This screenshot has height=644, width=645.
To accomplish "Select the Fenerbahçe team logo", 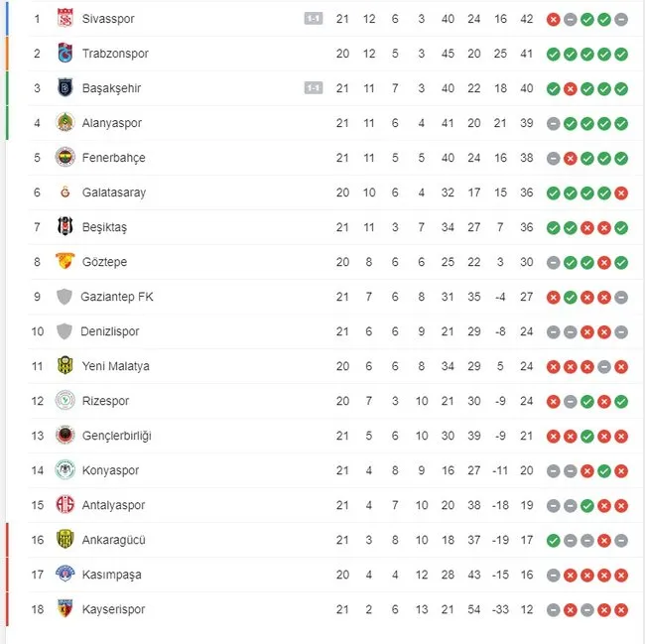I will (x=65, y=158).
